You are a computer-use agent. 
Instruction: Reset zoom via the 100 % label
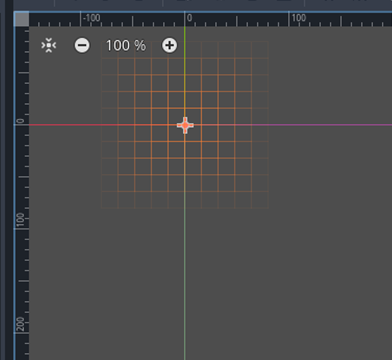click(x=126, y=45)
